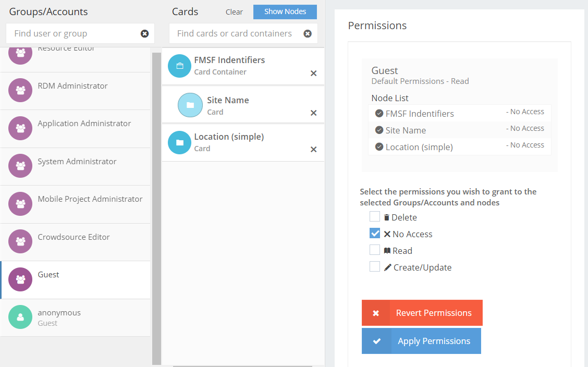The height and width of the screenshot is (367, 588).
Task: Click the Clear link above the cards list
Action: (234, 11)
